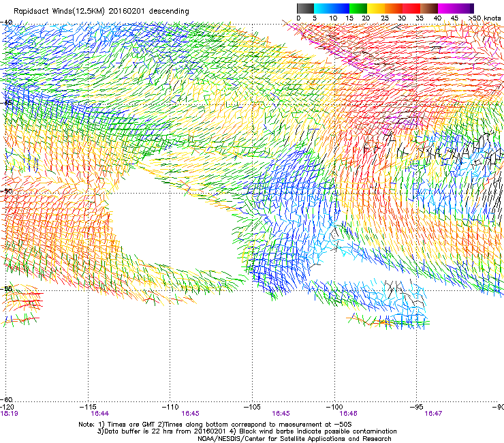Click the purple 18:19 time stamp
Viewport: 504px width, 443px height.
9,414
